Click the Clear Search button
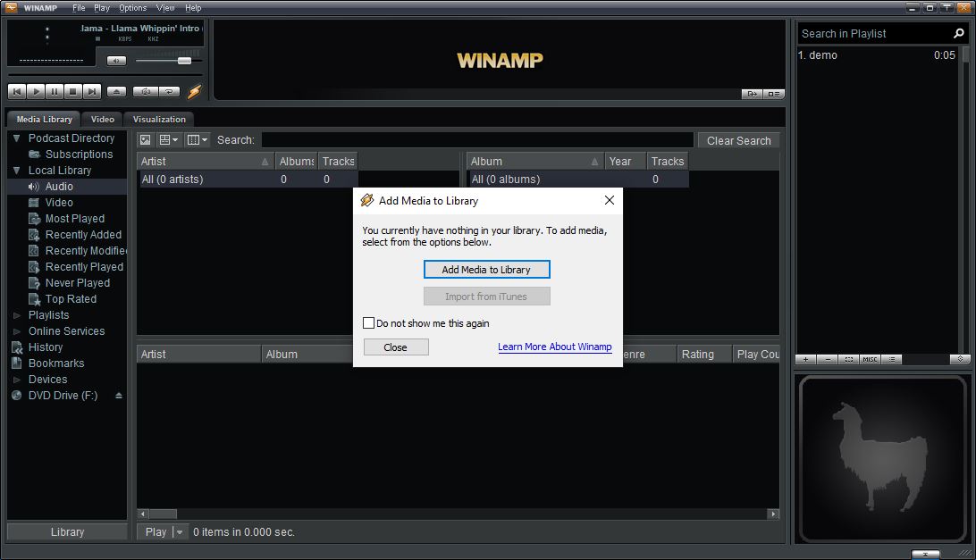The image size is (976, 560). pyautogui.click(x=738, y=140)
